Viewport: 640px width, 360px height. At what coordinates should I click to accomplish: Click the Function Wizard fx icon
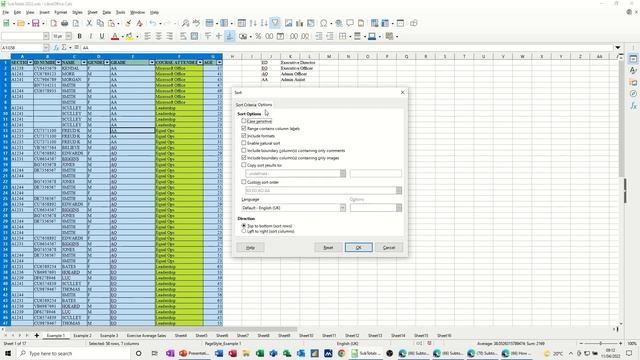(56, 48)
